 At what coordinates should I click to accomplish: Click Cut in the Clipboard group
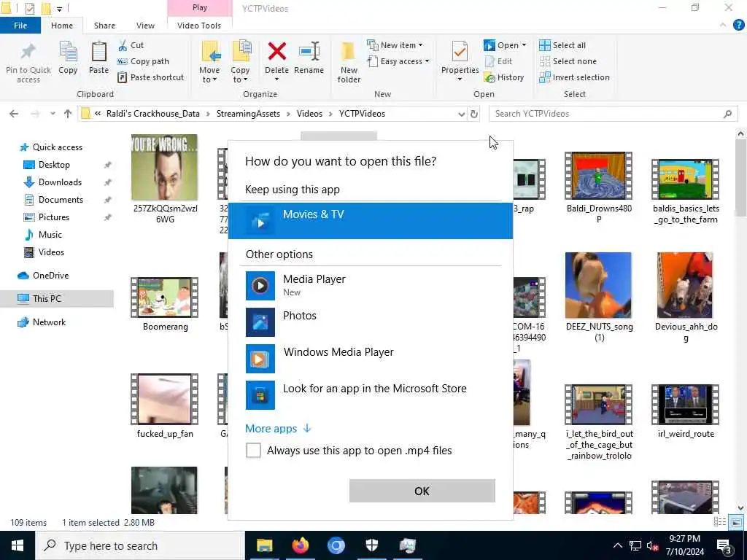pyautogui.click(x=131, y=45)
